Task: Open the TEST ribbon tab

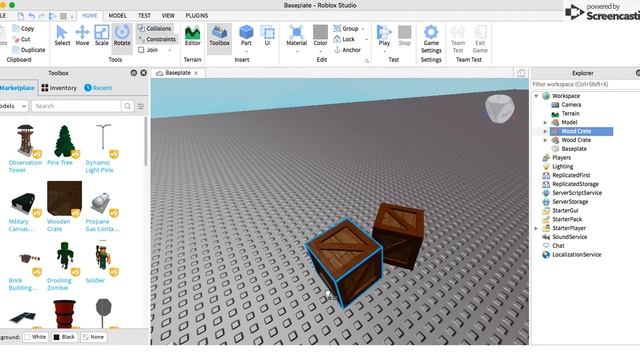Action: 144,16
